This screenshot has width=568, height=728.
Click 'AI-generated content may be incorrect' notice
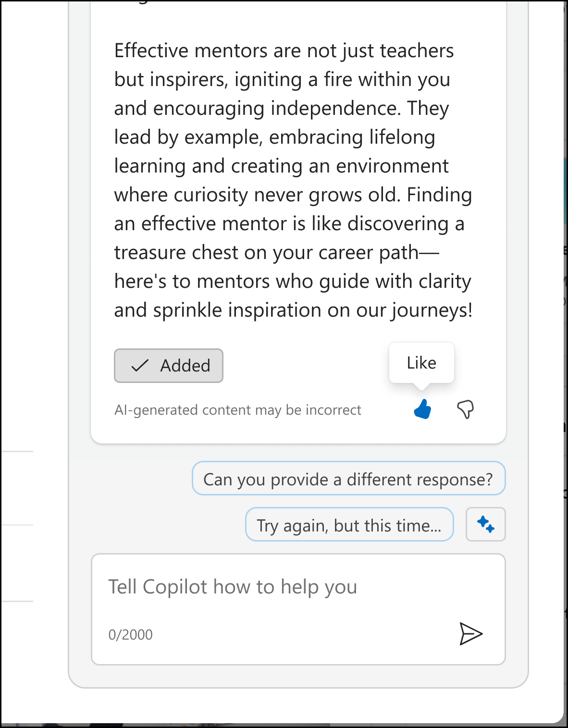(237, 409)
